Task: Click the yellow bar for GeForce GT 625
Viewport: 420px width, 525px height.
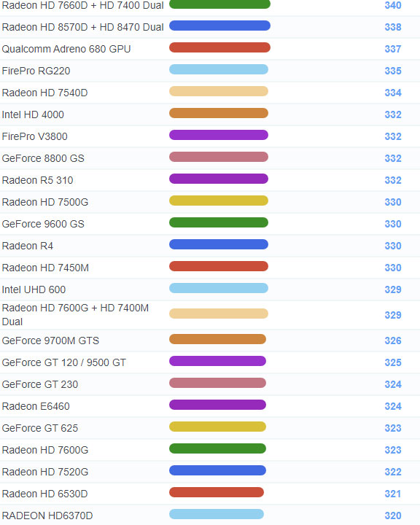Action: [218, 427]
